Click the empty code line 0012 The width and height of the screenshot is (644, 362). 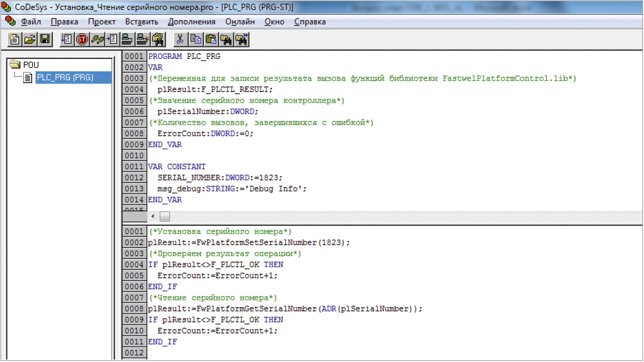[394, 353]
